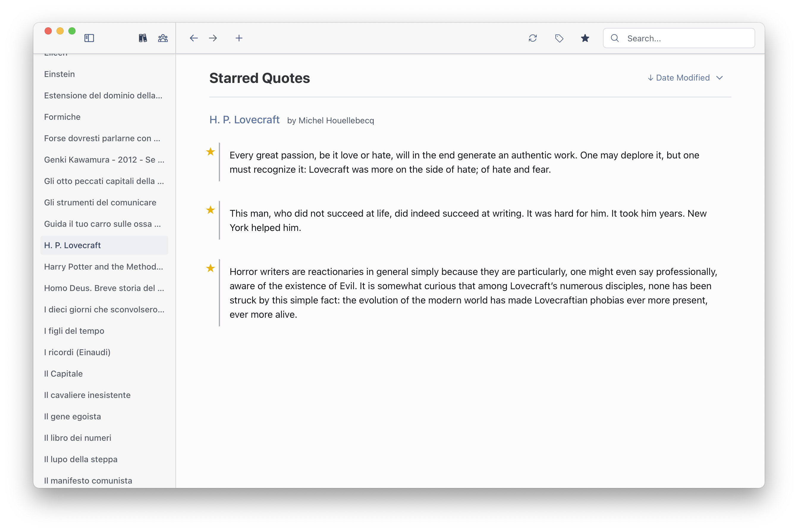Image resolution: width=798 pixels, height=532 pixels.
Task: Click the magnifying glass search icon
Action: click(615, 38)
